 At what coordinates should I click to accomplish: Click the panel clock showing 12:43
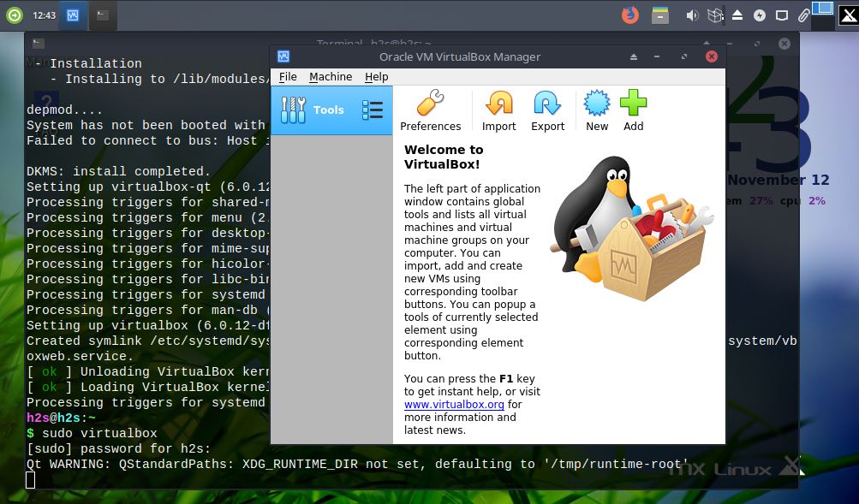click(x=44, y=15)
